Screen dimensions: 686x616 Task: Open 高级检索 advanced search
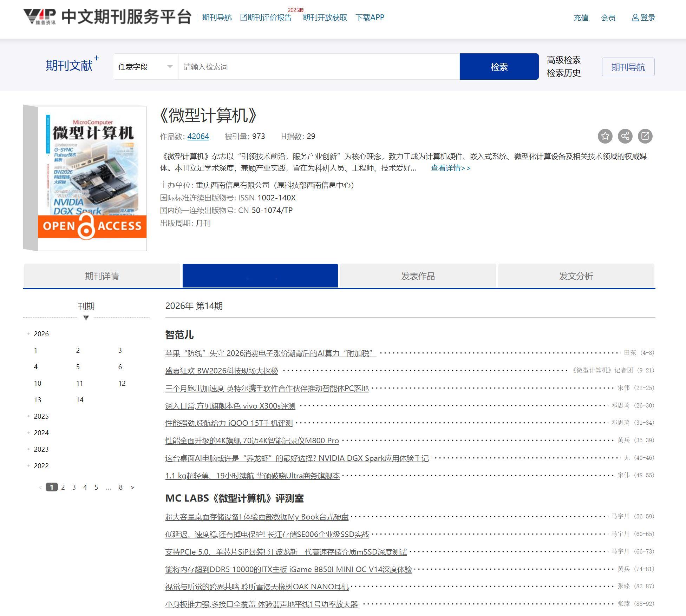564,60
